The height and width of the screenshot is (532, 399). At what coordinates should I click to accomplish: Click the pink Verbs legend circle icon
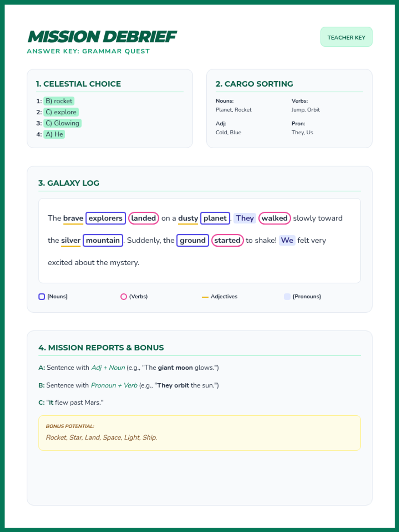coord(124,297)
